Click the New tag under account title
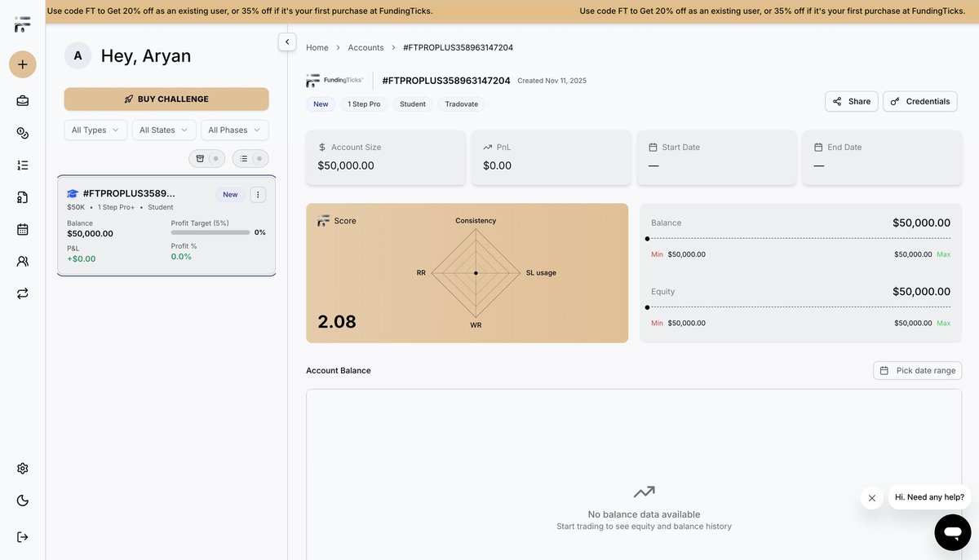 point(321,104)
